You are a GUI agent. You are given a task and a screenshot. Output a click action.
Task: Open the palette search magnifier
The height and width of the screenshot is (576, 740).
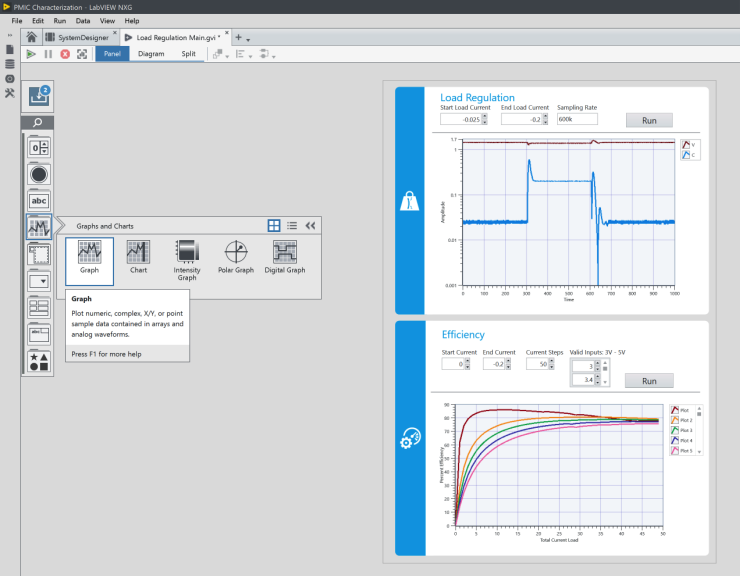[x=39, y=122]
